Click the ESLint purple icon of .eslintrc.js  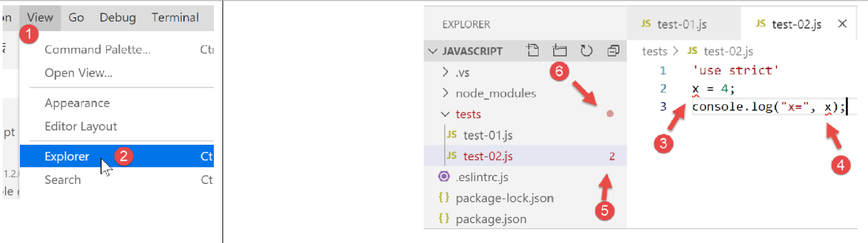tap(444, 177)
